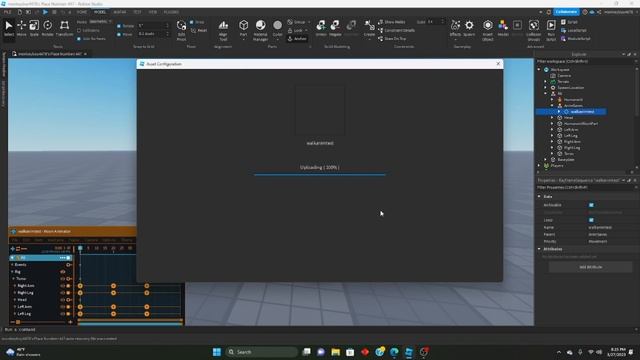The width and height of the screenshot is (640, 360).
Task: Open the Create constraint tool
Action: point(369,29)
